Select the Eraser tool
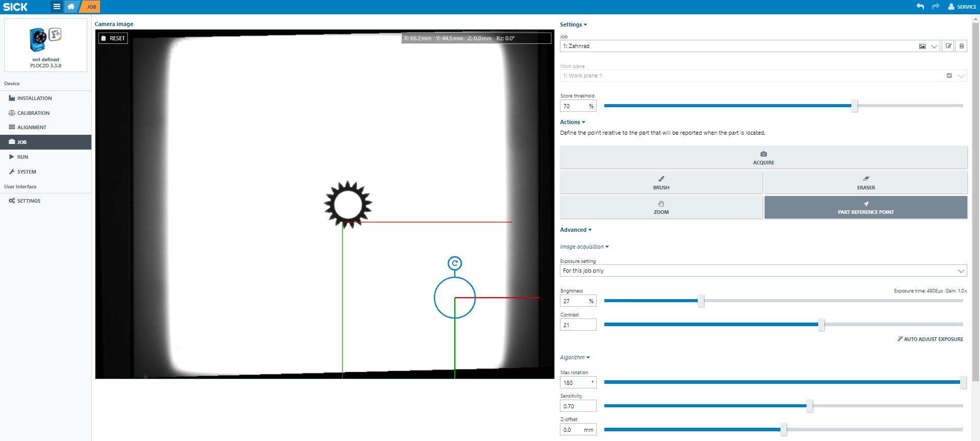The width and height of the screenshot is (980, 441). pyautogui.click(x=865, y=182)
